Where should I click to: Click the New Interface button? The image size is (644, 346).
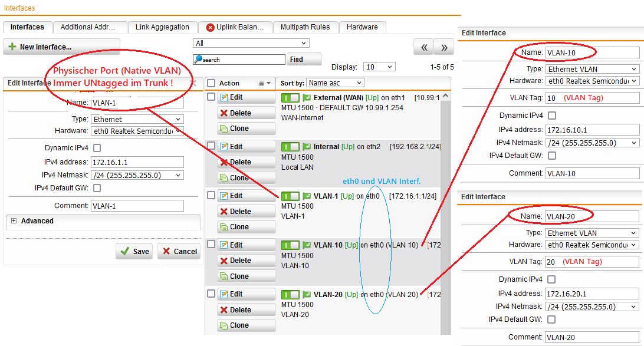point(61,47)
